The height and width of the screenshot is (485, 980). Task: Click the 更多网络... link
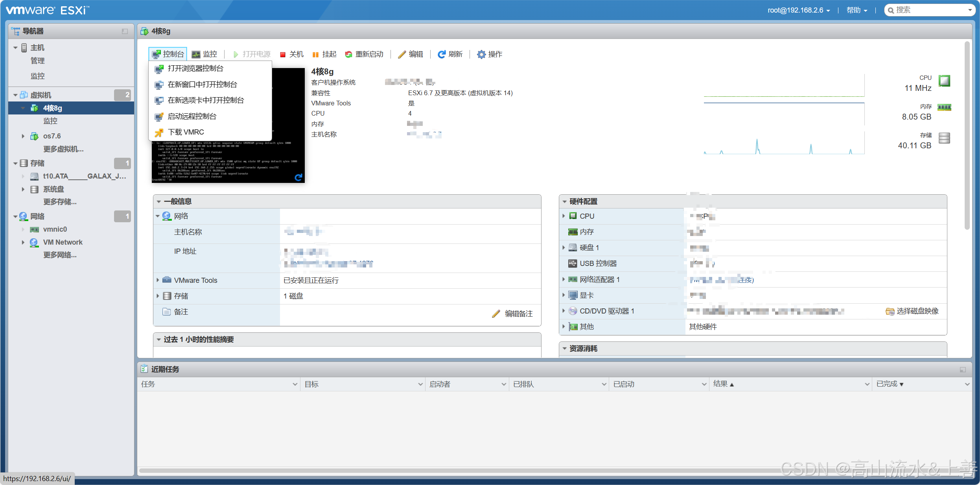coord(60,255)
